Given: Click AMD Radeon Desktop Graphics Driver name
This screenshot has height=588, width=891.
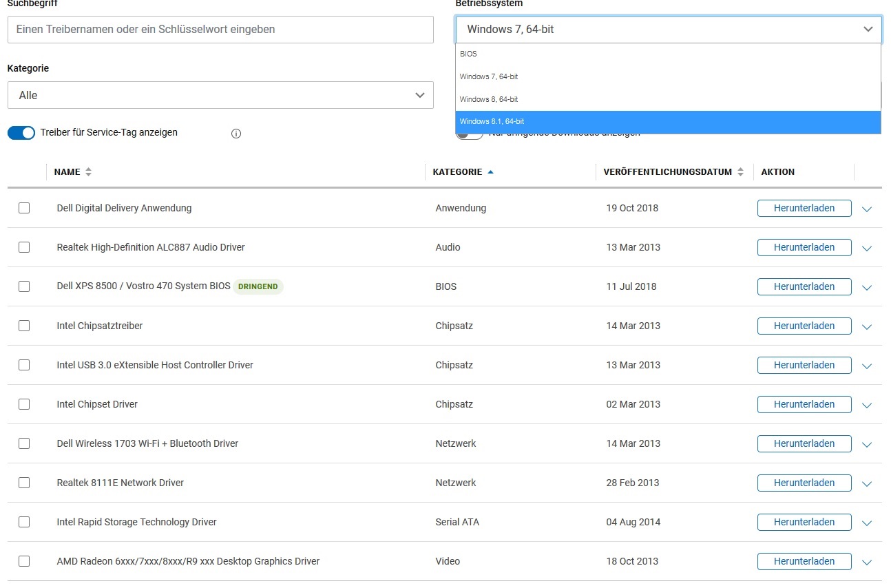Looking at the screenshot, I should pos(188,561).
